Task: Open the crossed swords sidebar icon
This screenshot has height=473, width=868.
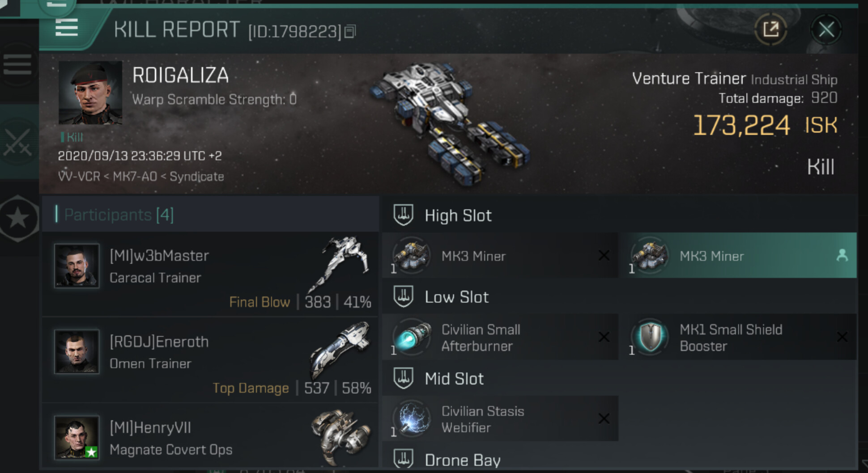Action: click(x=18, y=142)
